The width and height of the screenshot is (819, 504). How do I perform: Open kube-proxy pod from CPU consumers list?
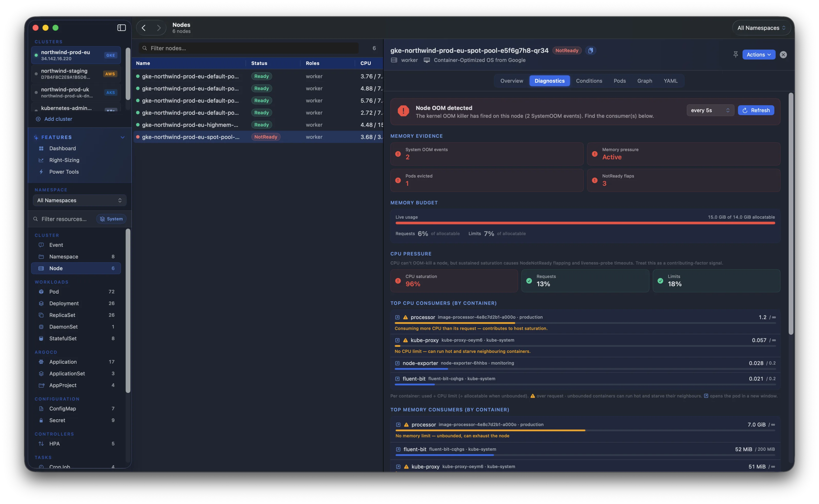[x=397, y=340]
